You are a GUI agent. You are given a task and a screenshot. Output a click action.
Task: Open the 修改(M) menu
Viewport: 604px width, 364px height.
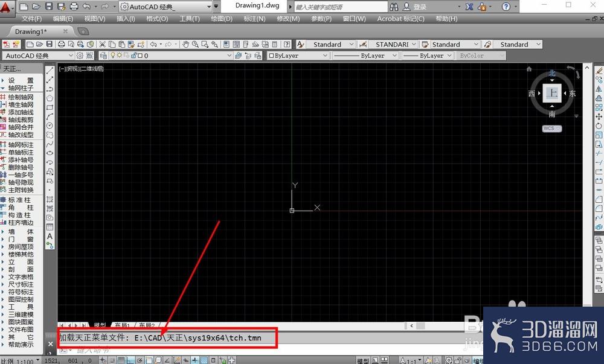tap(288, 19)
